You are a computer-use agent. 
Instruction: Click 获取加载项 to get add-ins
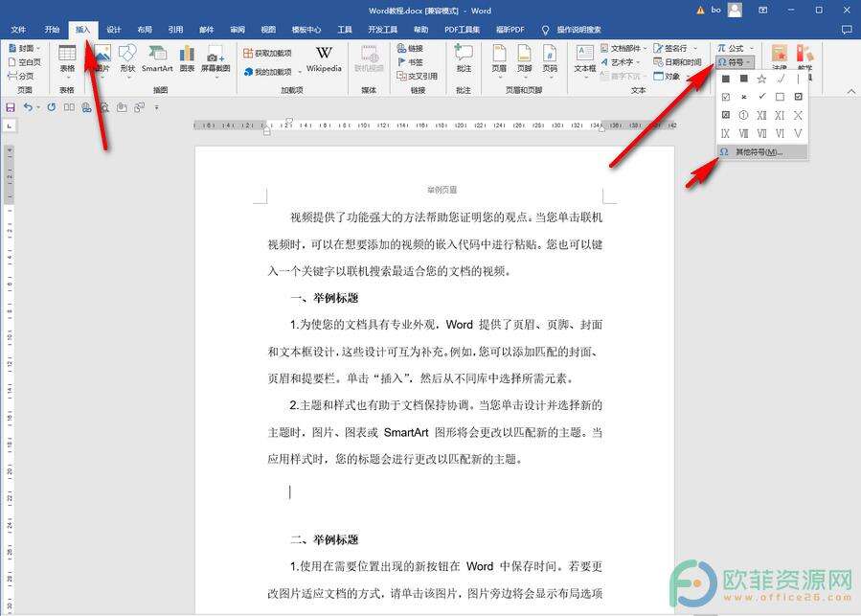[x=267, y=54]
